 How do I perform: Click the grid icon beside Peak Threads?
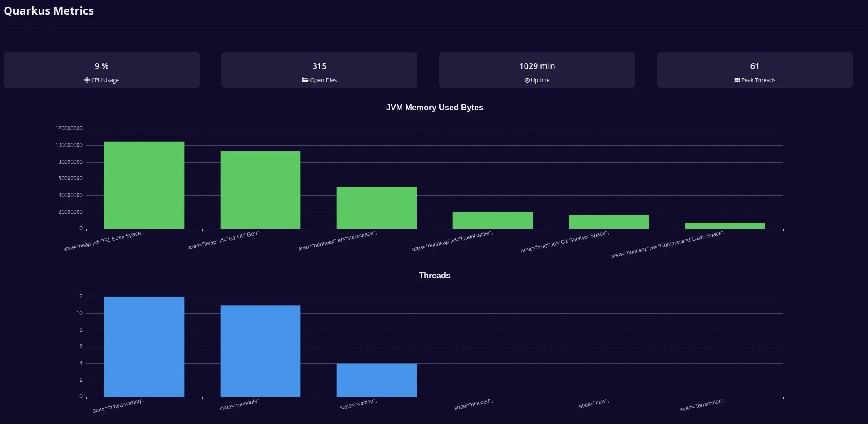pos(737,80)
